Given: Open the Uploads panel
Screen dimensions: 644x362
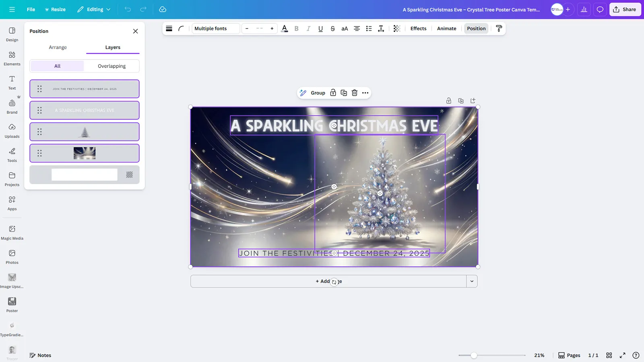Looking at the screenshot, I should point(12,130).
